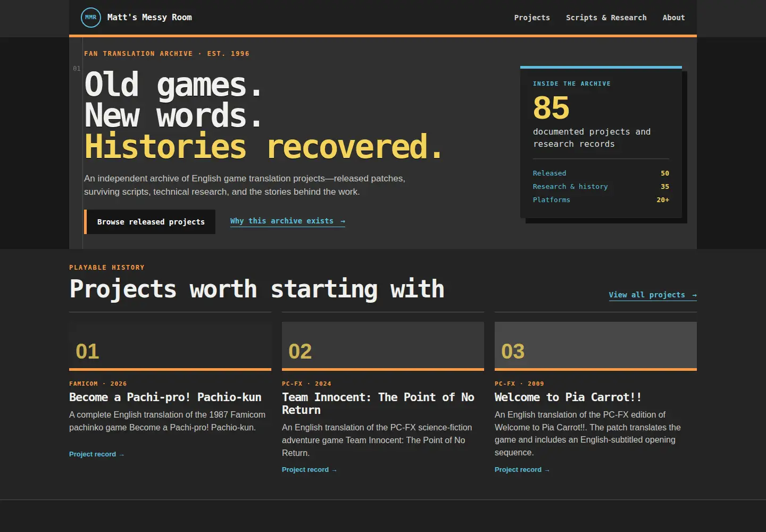
Task: Open Project record for Pachio-kun
Action: click(96, 454)
